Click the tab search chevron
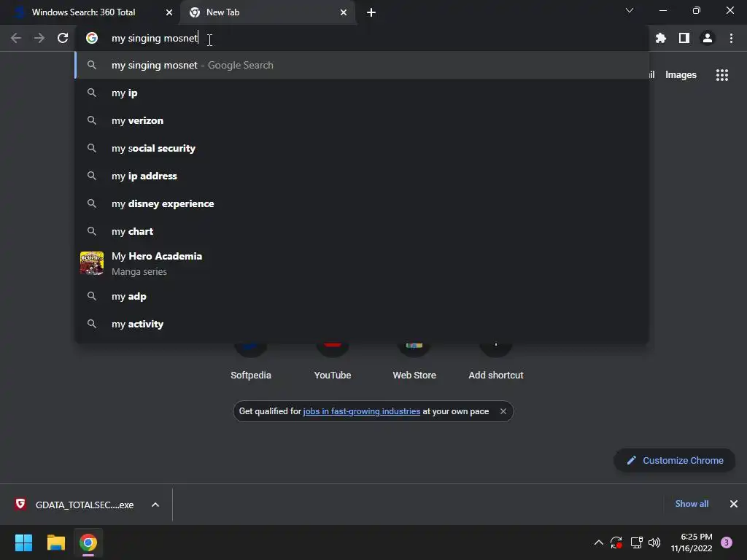 tap(630, 10)
